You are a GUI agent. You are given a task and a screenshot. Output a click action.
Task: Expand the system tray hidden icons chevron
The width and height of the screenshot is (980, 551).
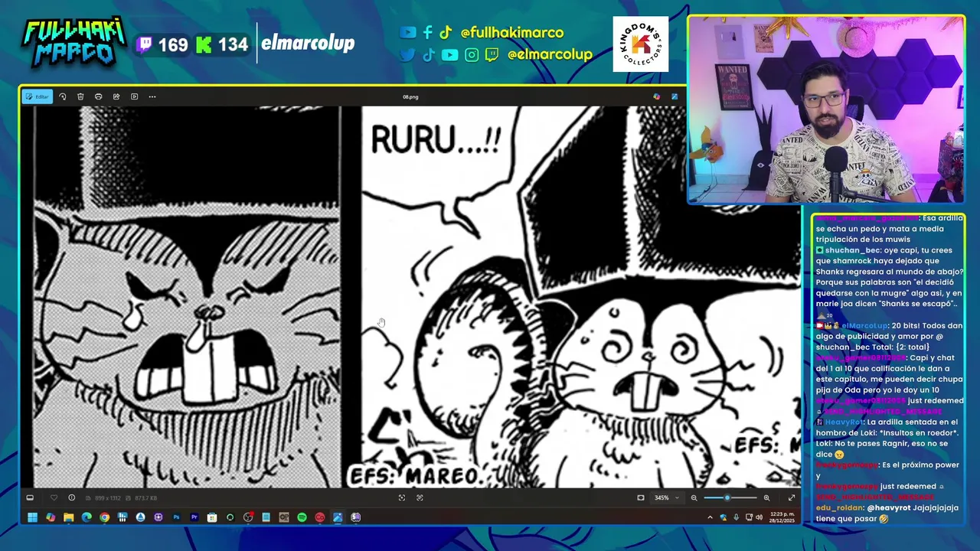[710, 517]
